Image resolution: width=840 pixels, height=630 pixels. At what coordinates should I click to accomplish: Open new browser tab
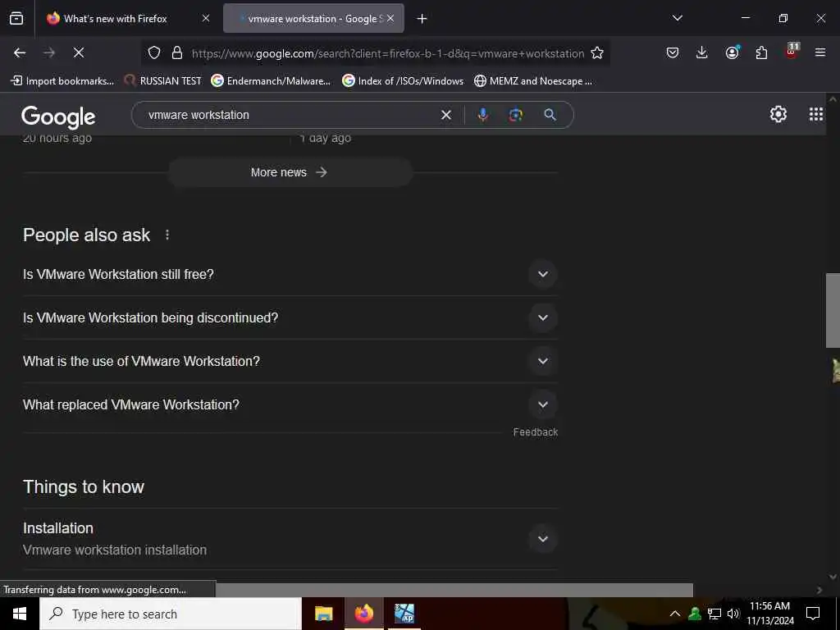coord(422,19)
